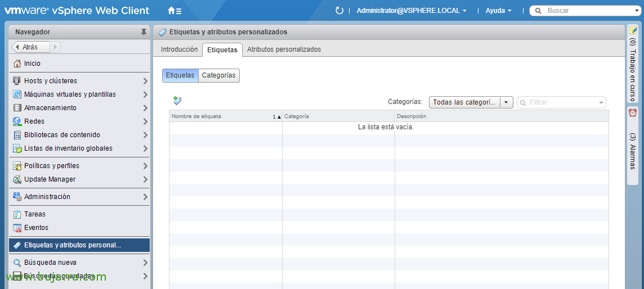
Task: Open the Todas las categorías dropdown
Action: [x=471, y=102]
